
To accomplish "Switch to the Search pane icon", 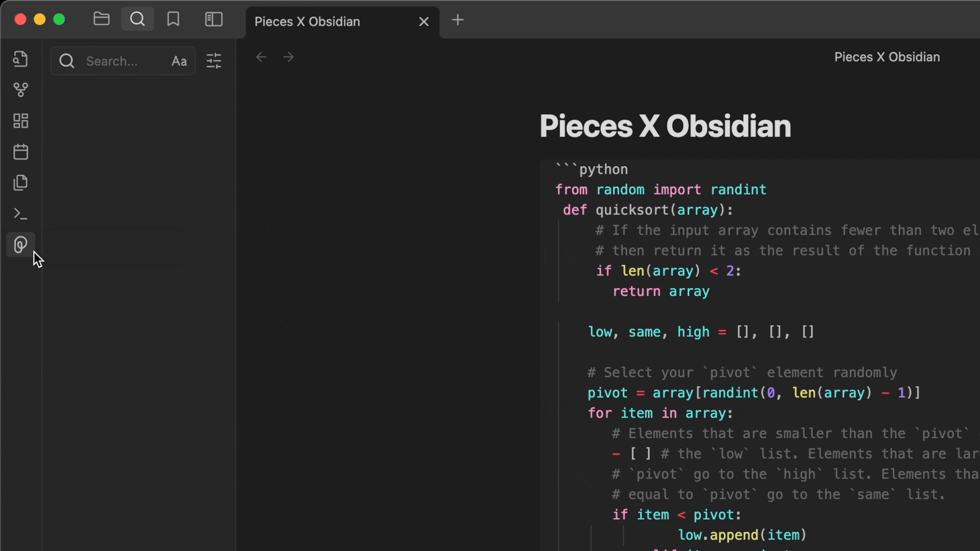I will tap(137, 19).
